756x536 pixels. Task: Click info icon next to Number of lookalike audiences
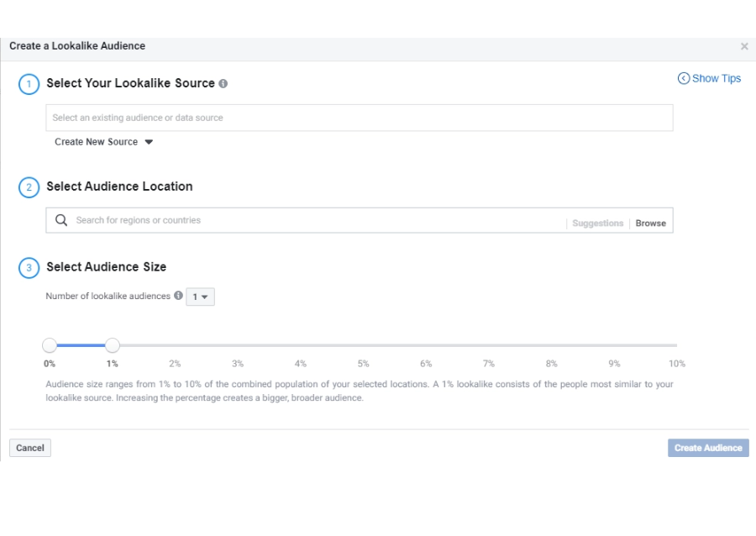(178, 296)
